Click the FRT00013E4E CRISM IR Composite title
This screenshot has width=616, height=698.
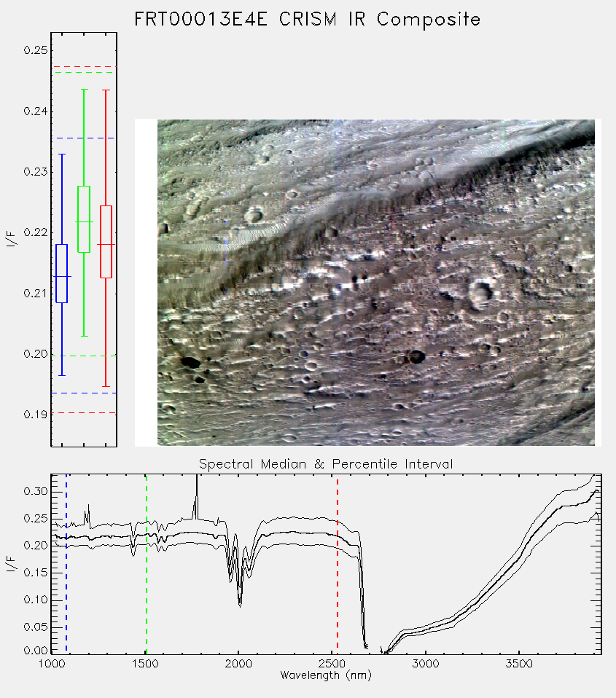coord(308,20)
